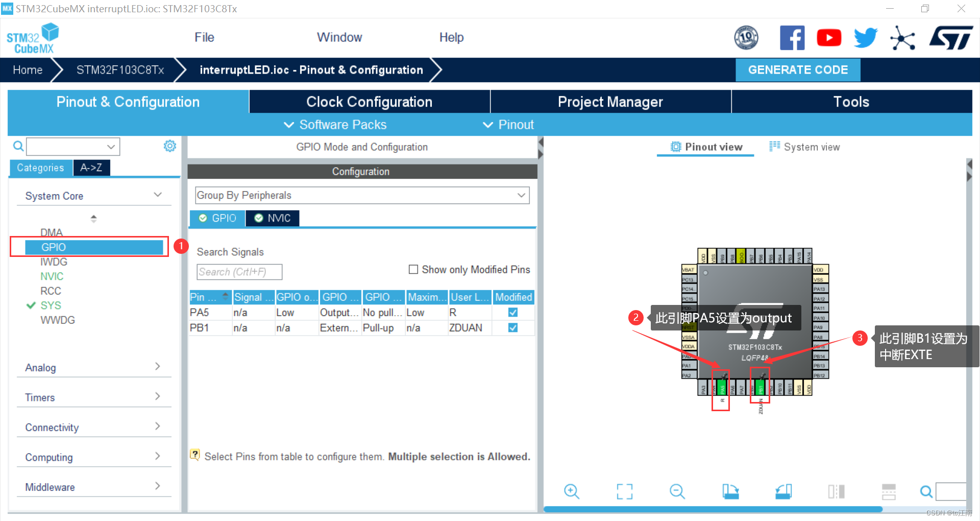The height and width of the screenshot is (521, 980).
Task: Open the 10-year anniversary badge icon
Action: pos(746,37)
